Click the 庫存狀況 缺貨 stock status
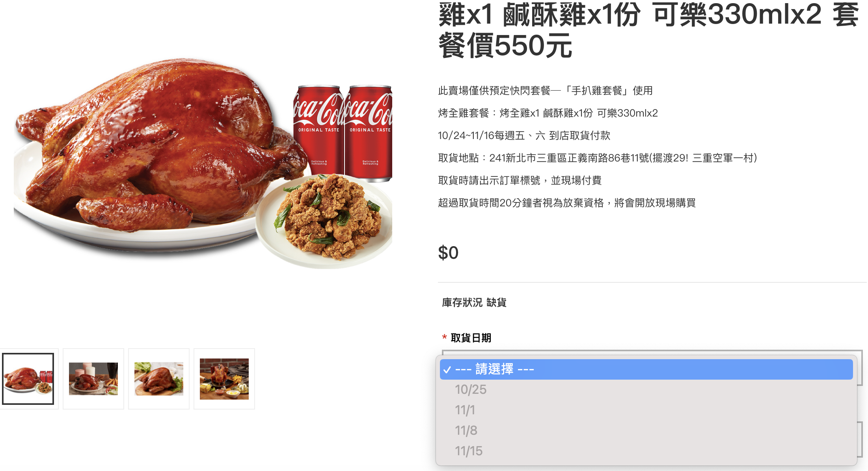This screenshot has width=868, height=471. pyautogui.click(x=474, y=302)
